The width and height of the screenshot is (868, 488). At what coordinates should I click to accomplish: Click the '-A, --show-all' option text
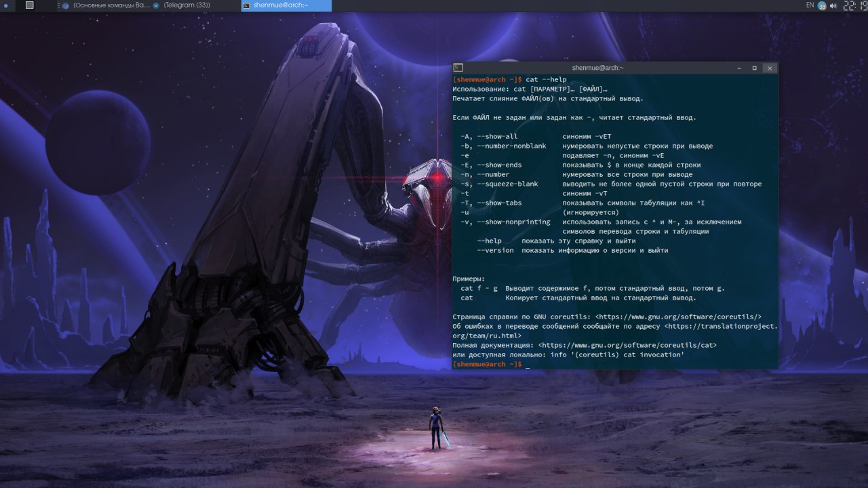coord(489,136)
